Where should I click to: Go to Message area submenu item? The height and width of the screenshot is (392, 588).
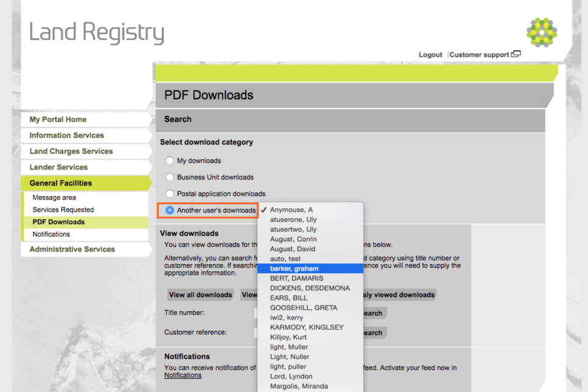click(x=55, y=197)
